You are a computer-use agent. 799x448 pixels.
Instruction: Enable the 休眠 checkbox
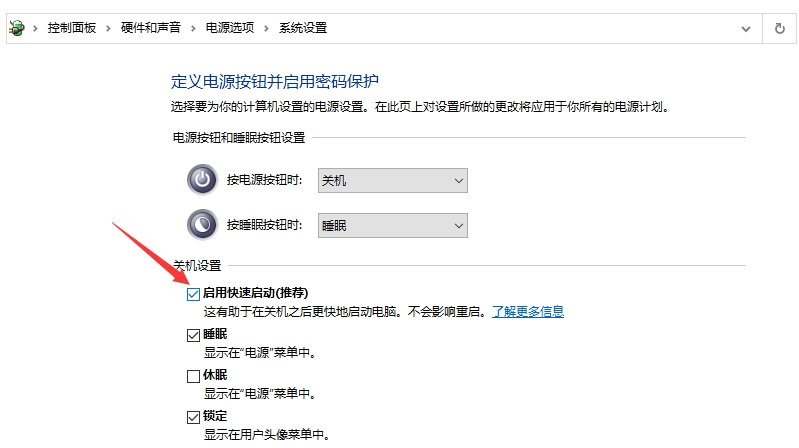coord(193,376)
